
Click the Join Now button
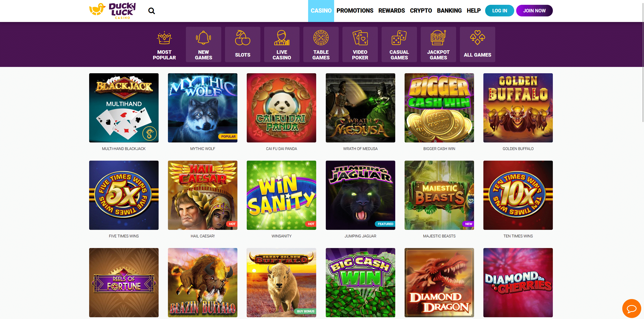pyautogui.click(x=534, y=11)
